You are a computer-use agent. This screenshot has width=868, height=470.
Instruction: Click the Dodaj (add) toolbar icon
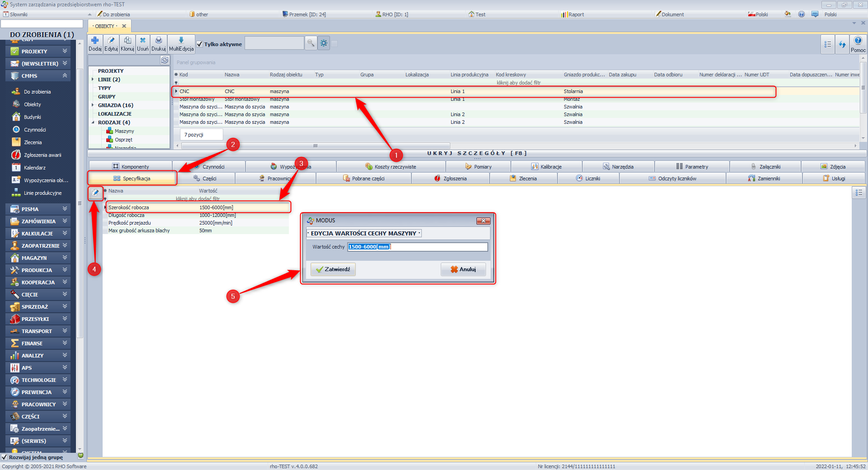click(95, 41)
